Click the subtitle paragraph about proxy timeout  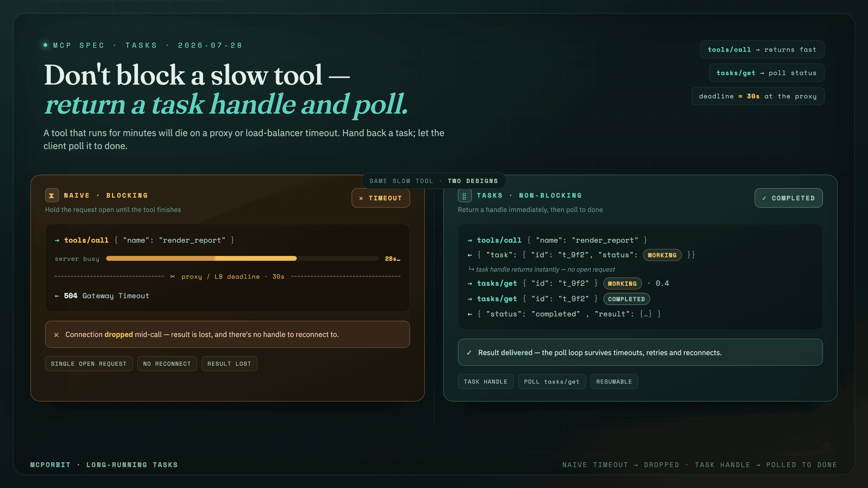point(244,139)
